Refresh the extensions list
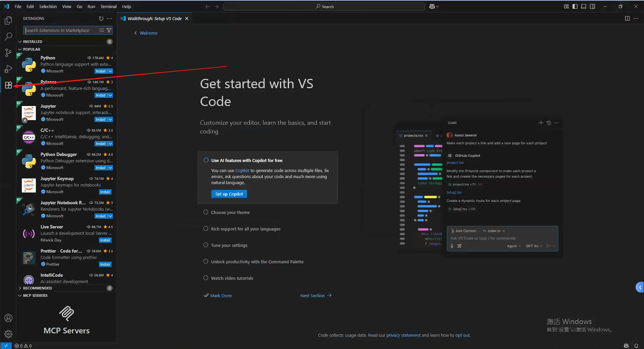Image resolution: width=644 pixels, height=349 pixels. (101, 18)
